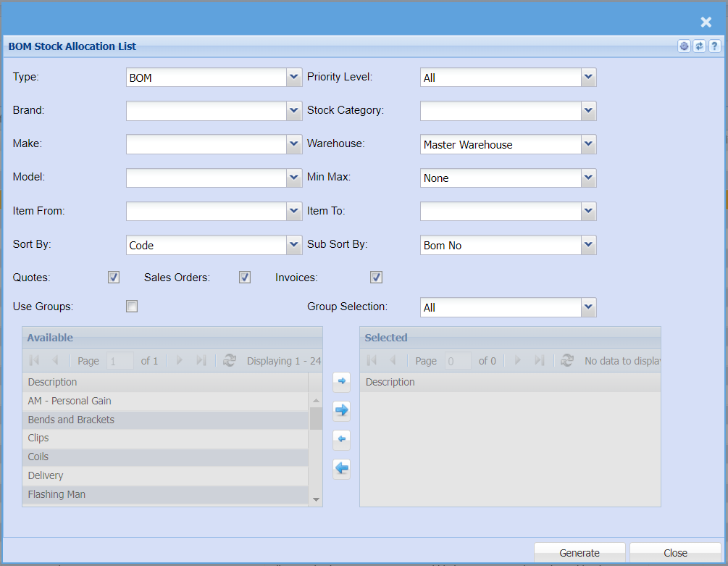Uncheck the Quotes checkbox

114,278
